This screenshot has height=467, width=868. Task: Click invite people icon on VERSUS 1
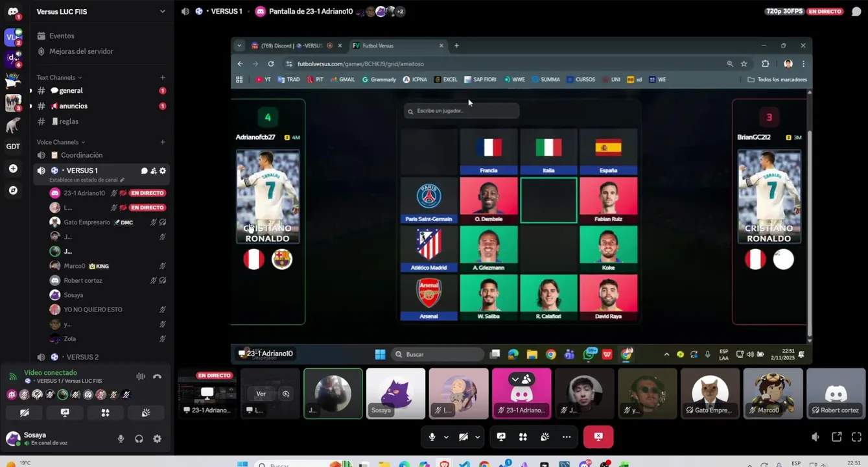point(154,171)
